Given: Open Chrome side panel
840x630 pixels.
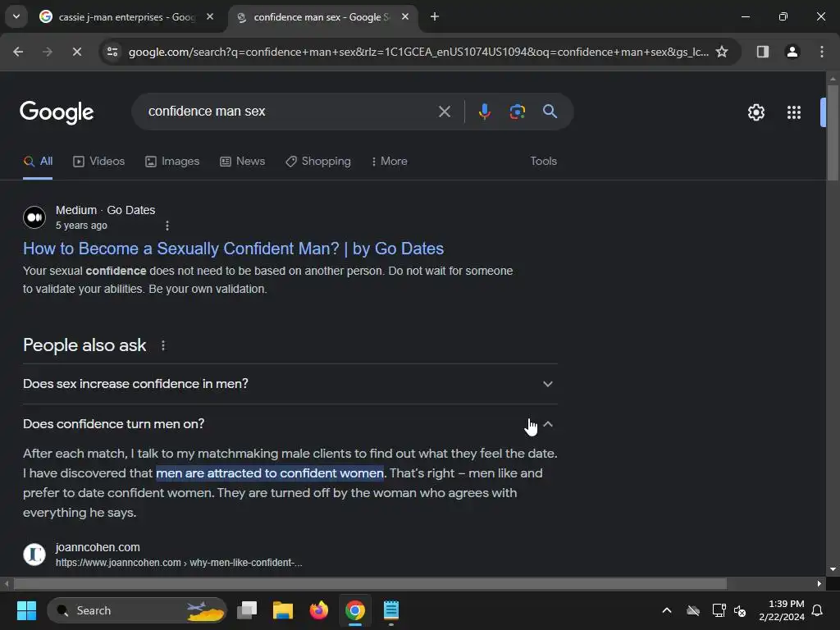Looking at the screenshot, I should [762, 52].
